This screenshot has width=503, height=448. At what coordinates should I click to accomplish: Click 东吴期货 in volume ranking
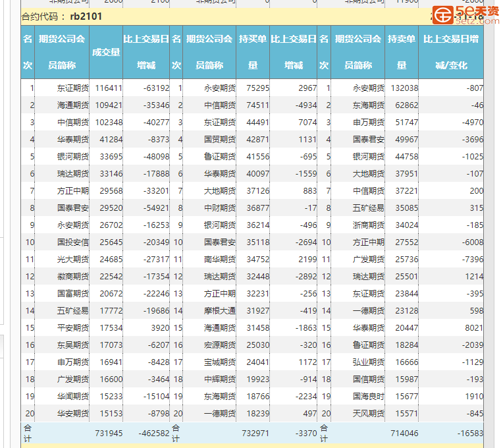click(73, 345)
